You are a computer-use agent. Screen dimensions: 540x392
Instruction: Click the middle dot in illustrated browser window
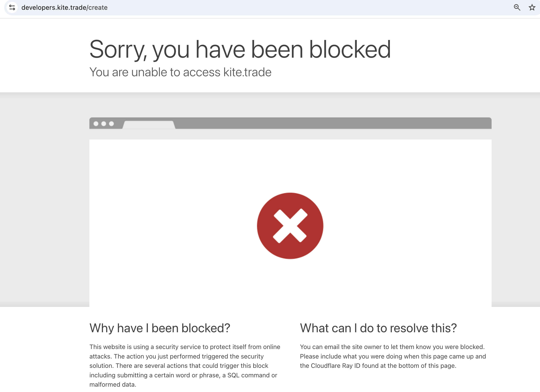click(x=104, y=124)
